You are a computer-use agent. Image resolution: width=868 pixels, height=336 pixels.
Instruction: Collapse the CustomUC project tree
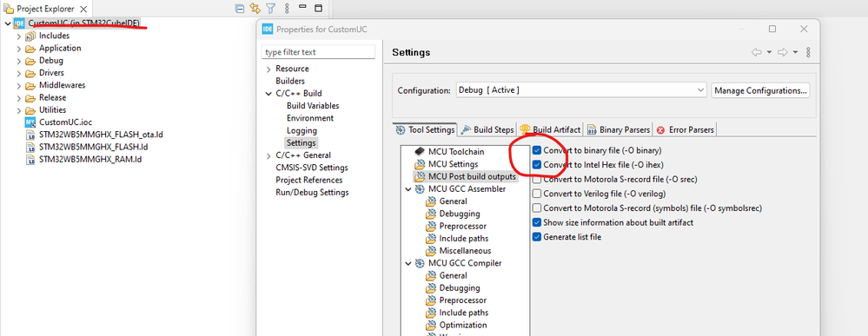click(7, 23)
